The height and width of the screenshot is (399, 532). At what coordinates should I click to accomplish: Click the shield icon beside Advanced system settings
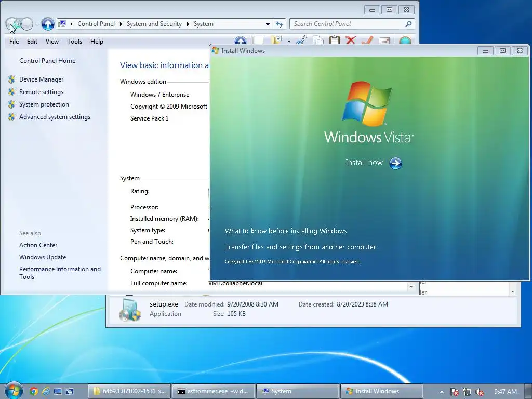tap(11, 117)
